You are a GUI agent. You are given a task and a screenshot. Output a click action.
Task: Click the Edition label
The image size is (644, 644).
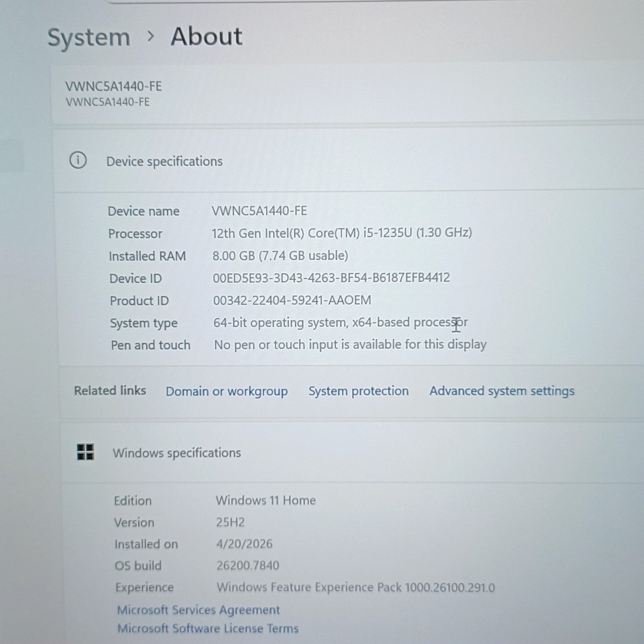pos(133,500)
